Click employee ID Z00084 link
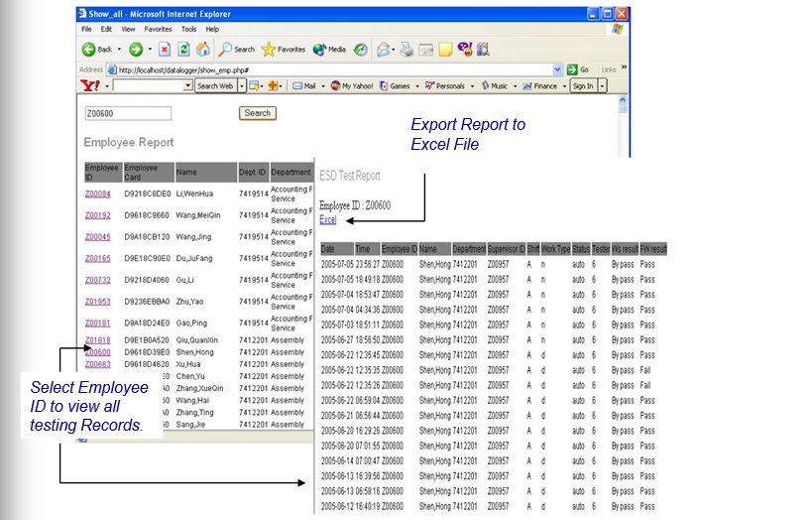Viewport: 812px width, 520px height. click(x=97, y=195)
